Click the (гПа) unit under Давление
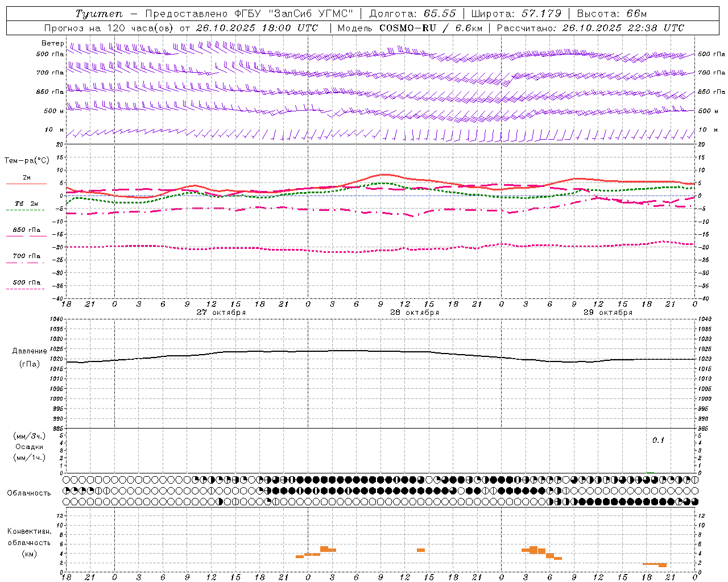 tap(30, 364)
